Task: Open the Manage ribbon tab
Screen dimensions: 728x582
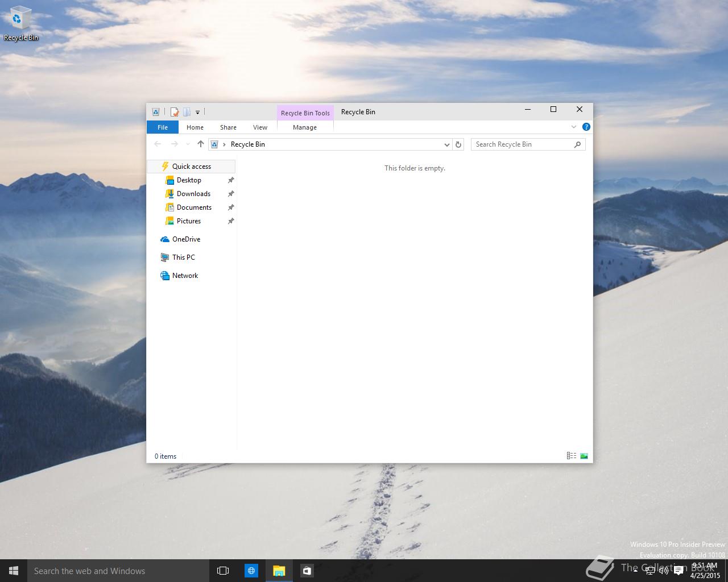Action: click(x=305, y=127)
